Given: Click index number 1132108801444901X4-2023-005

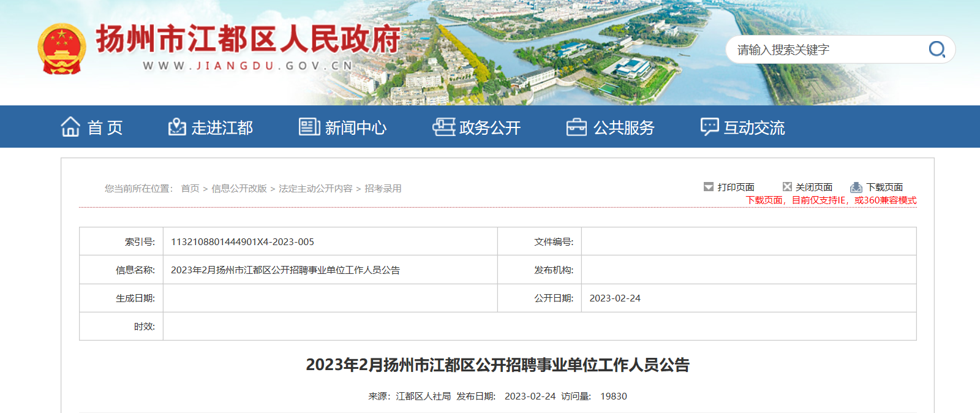Looking at the screenshot, I should pos(243,242).
